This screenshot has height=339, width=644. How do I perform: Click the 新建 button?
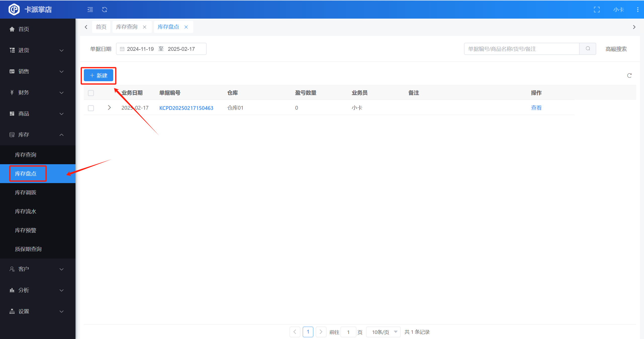(99, 75)
